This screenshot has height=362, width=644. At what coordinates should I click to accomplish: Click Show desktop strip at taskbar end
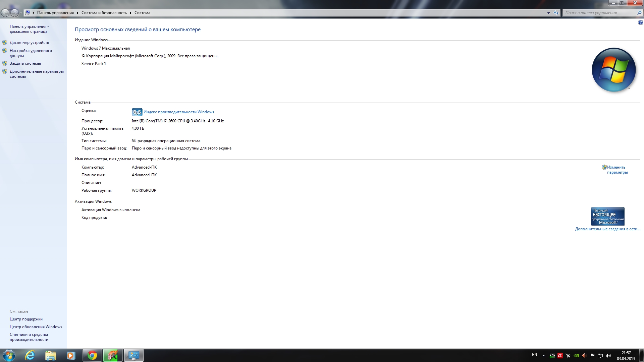(641, 355)
